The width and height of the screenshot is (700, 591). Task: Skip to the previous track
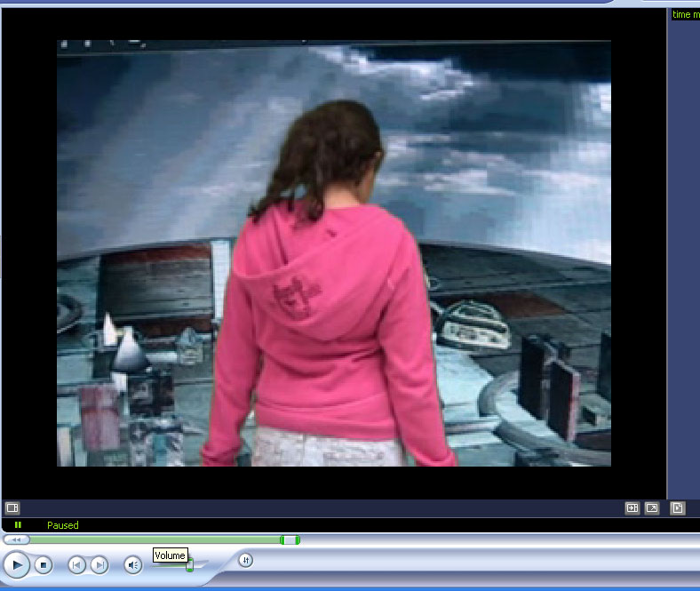click(x=77, y=564)
